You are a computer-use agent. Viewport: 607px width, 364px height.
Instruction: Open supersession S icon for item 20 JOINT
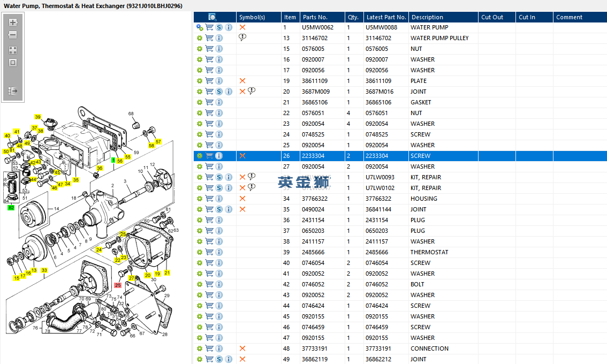point(219,92)
